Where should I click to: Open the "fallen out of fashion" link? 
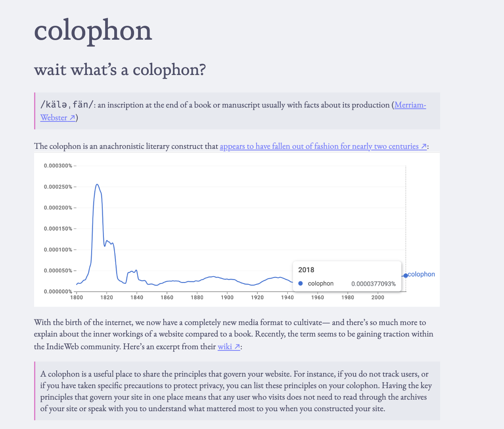(x=319, y=146)
